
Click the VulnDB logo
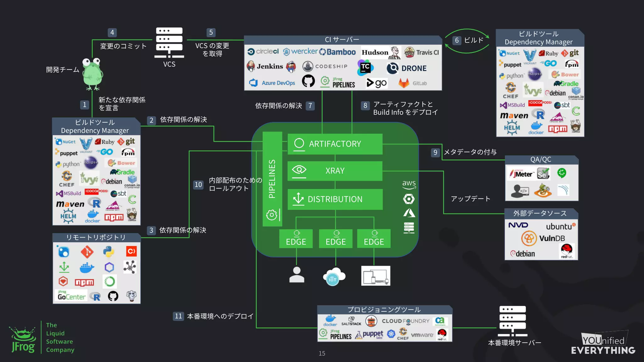[543, 238]
